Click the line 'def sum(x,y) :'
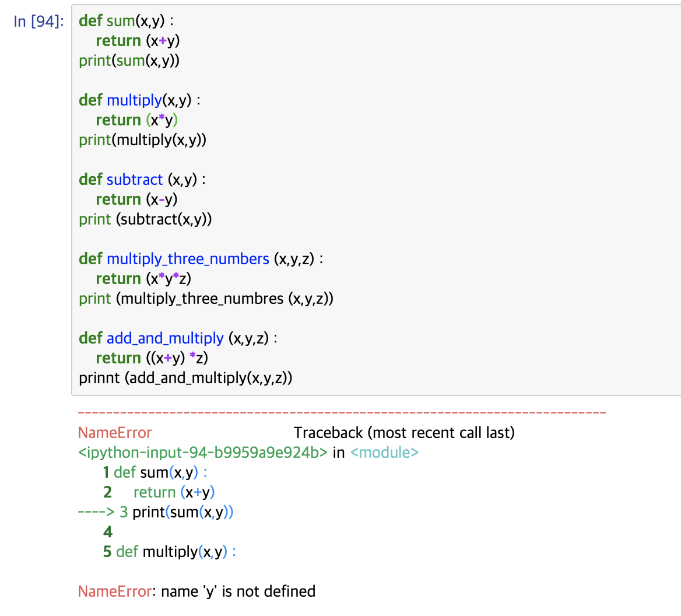 (127, 21)
